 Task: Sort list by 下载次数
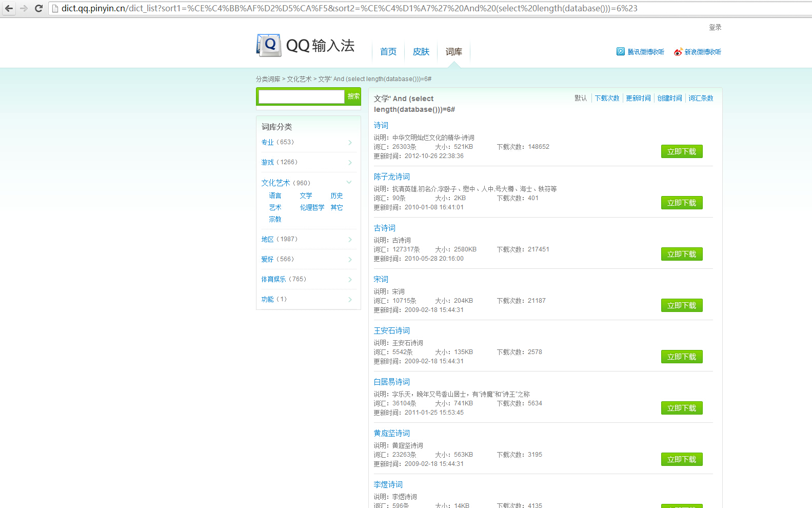(607, 98)
